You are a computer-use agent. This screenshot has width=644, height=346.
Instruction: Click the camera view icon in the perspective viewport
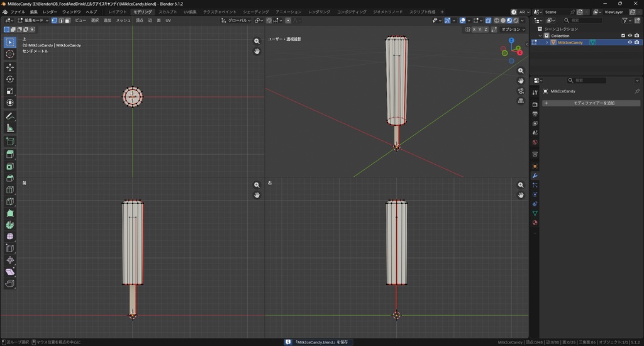[x=521, y=91]
